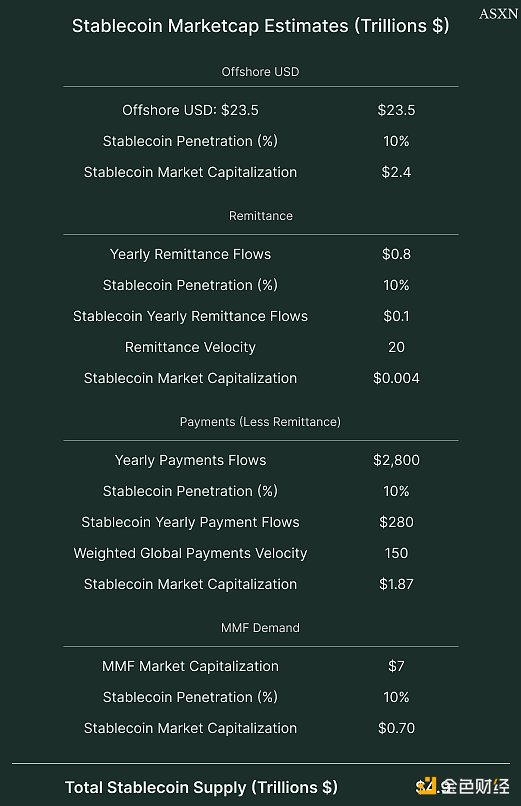Select the $0.004 market capitalization value

click(396, 378)
